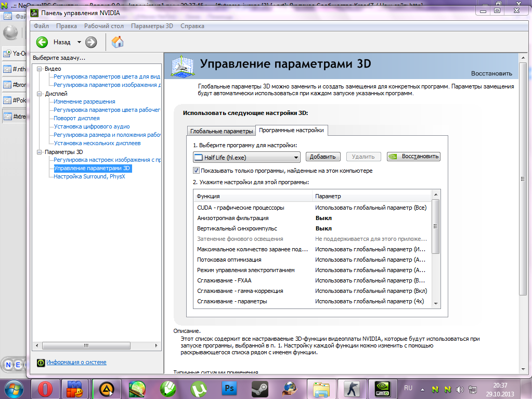Click the volume speaker tray icon
532x399 pixels.
(460, 390)
